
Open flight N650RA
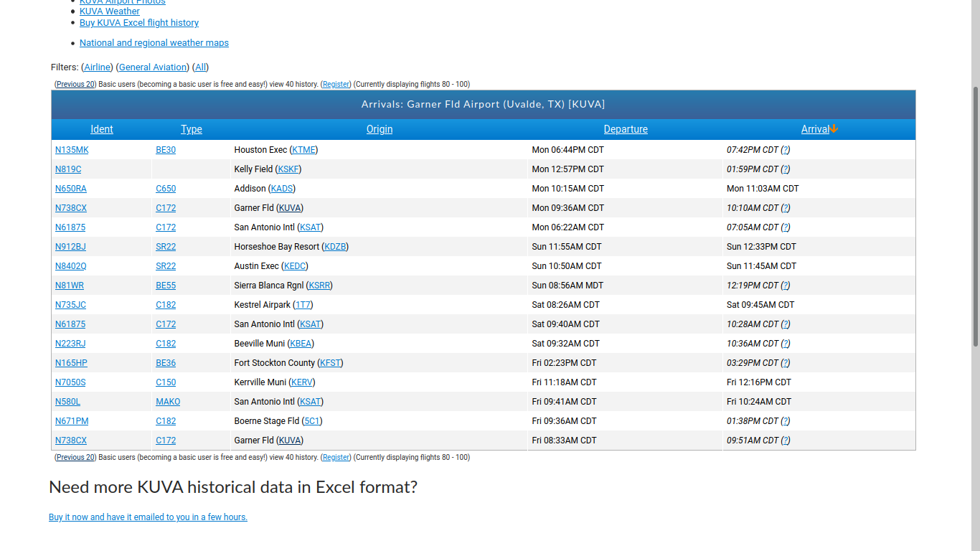(71, 189)
